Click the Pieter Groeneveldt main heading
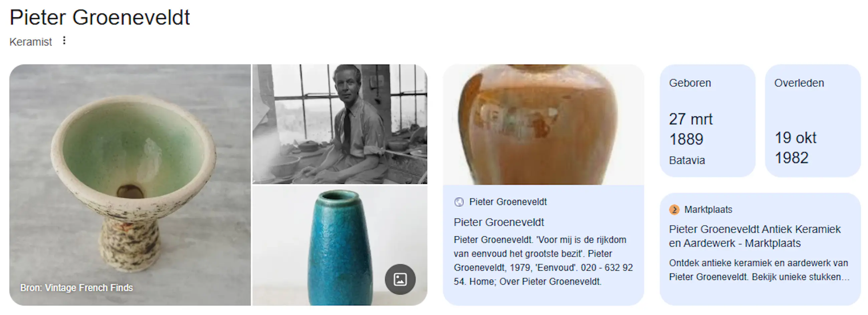 [x=100, y=17]
